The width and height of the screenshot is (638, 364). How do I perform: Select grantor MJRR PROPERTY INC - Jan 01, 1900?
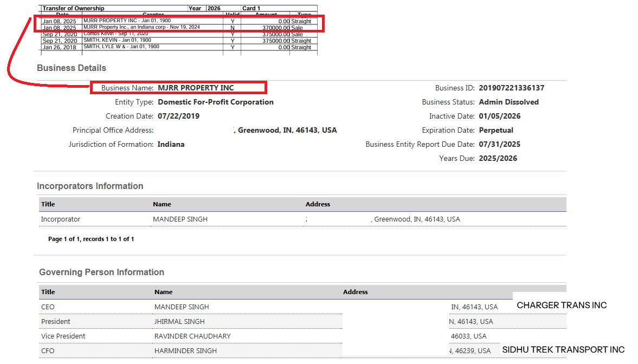127,21
